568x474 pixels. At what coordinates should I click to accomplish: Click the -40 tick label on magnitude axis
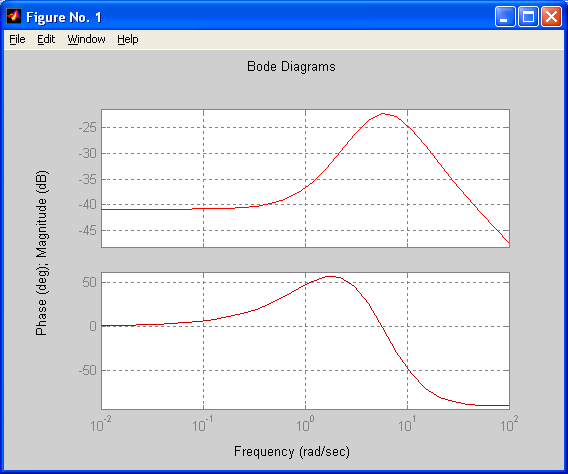click(88, 205)
